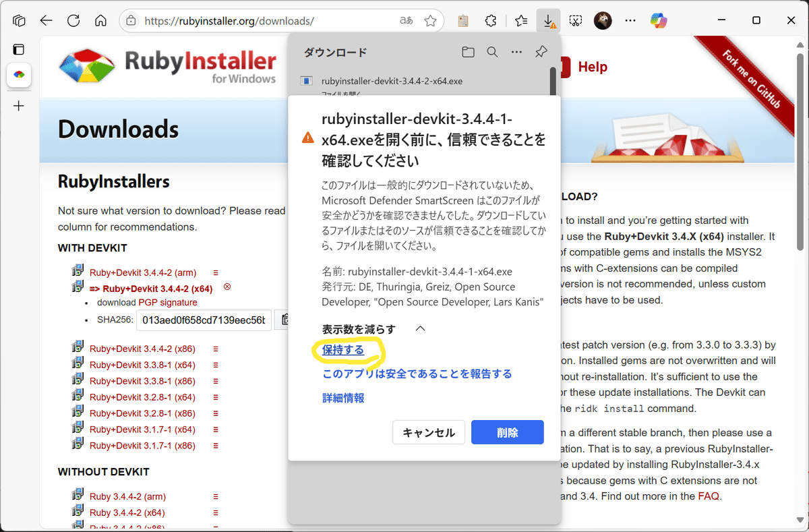Refresh the current page
This screenshot has height=532, width=809.
73,20
